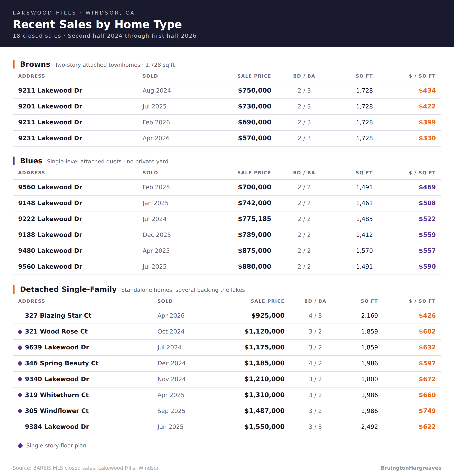Click the Browns section heading
The width and height of the screenshot is (454, 476).
click(35, 64)
